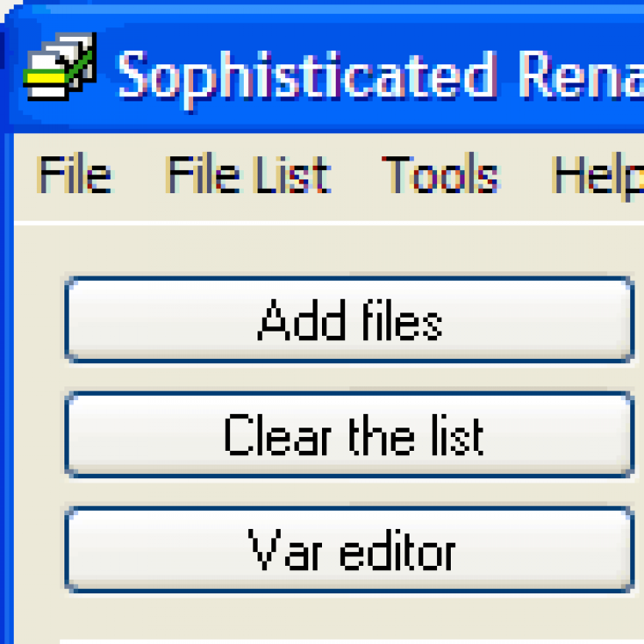Launch the variable editor button
The width and height of the screenshot is (644, 644).
point(349,550)
